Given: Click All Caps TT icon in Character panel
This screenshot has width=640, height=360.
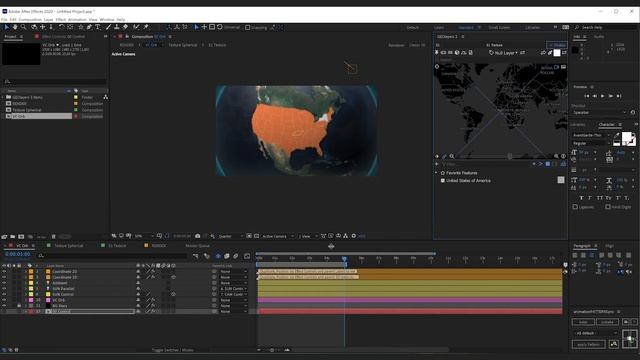Looking at the screenshot, I should point(600,198).
